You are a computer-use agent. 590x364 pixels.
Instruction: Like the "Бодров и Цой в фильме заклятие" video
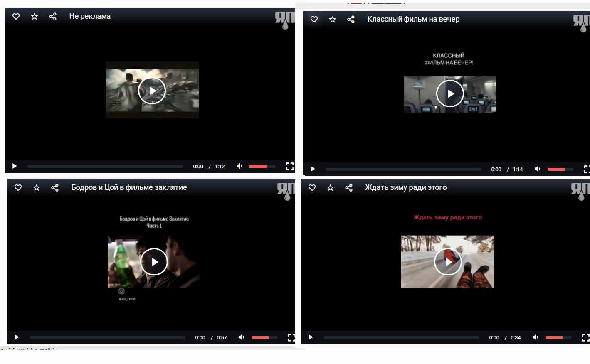(x=18, y=187)
